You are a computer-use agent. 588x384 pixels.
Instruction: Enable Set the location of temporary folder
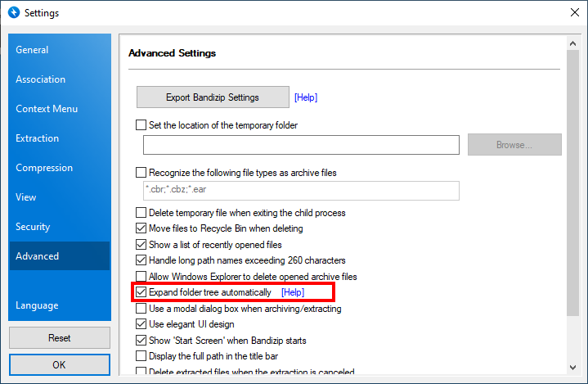(x=141, y=125)
